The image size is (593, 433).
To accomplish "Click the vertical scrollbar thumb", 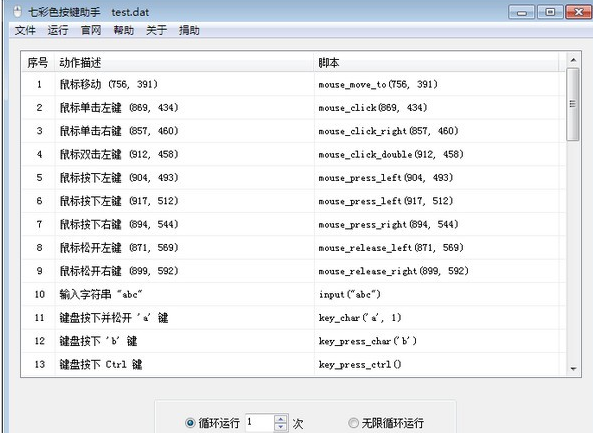I will pos(573,104).
